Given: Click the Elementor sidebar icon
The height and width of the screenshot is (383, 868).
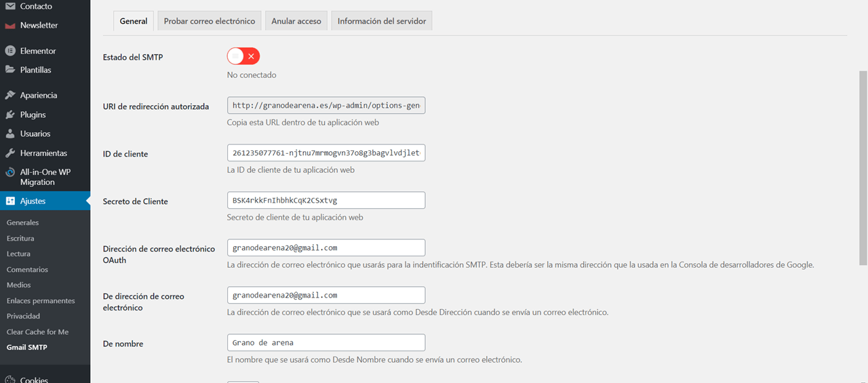Looking at the screenshot, I should pyautogui.click(x=10, y=51).
